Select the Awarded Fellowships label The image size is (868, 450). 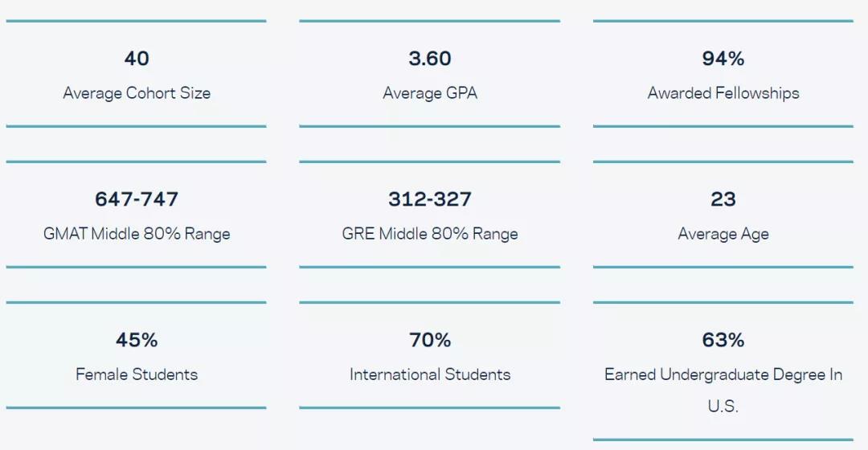723,93
